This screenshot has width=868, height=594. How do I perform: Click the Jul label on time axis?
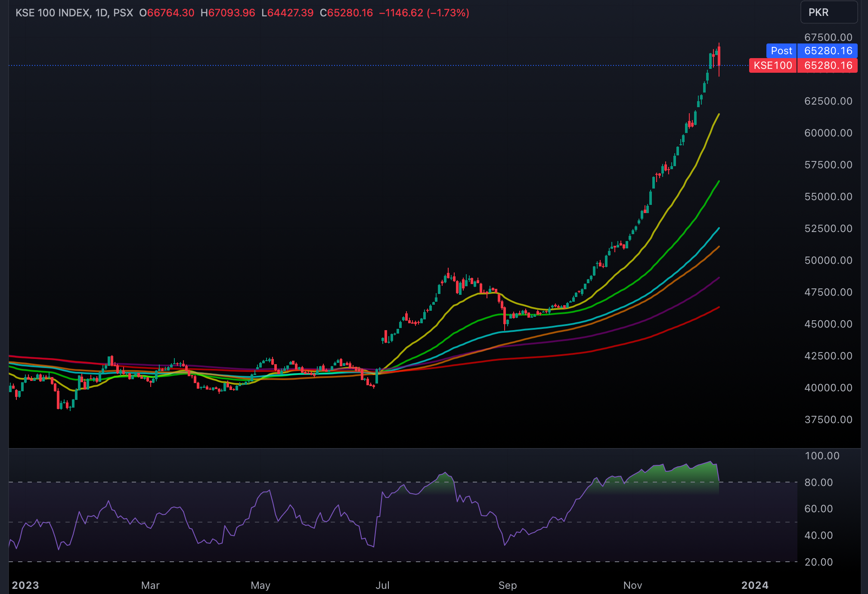pos(382,585)
